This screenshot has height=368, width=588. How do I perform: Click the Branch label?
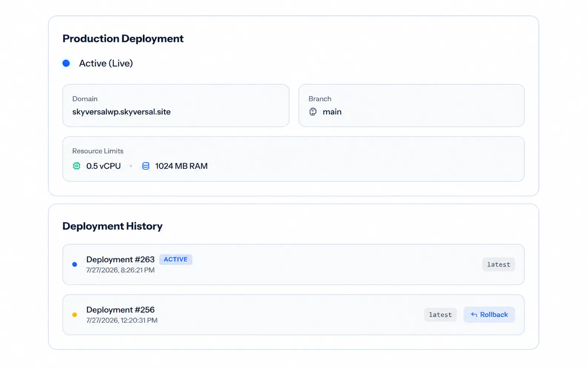click(x=320, y=99)
